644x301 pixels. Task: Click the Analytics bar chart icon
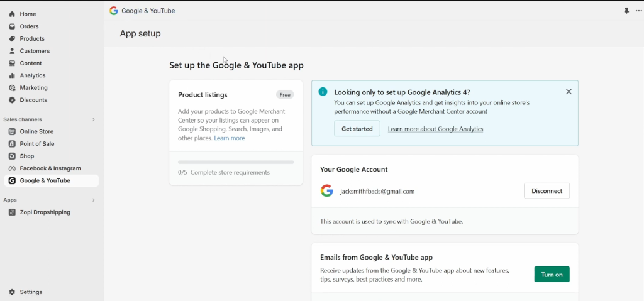(12, 75)
